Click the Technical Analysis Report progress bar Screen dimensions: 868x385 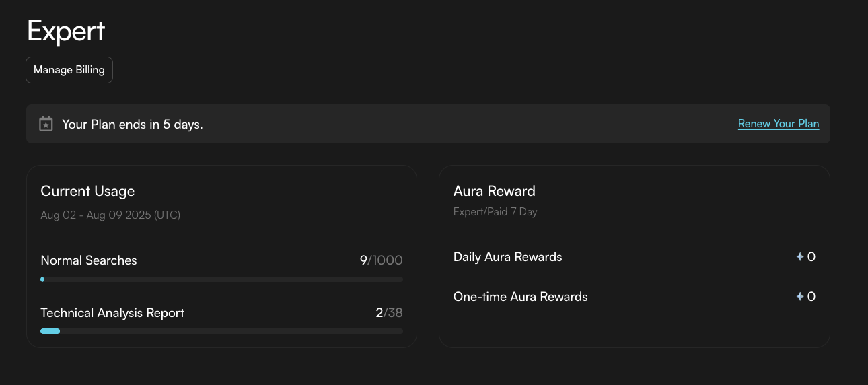[221, 331]
